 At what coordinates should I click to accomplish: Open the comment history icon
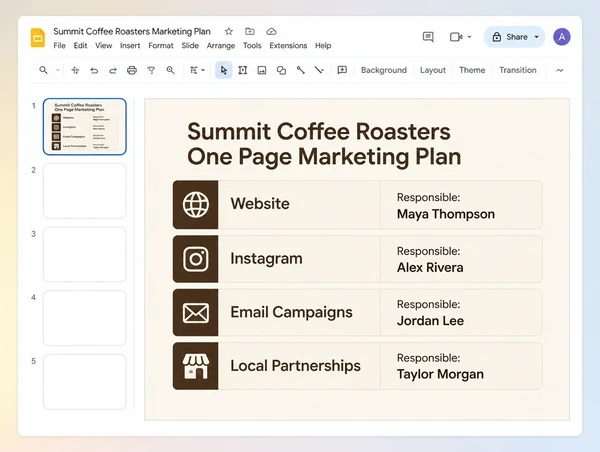pos(428,37)
